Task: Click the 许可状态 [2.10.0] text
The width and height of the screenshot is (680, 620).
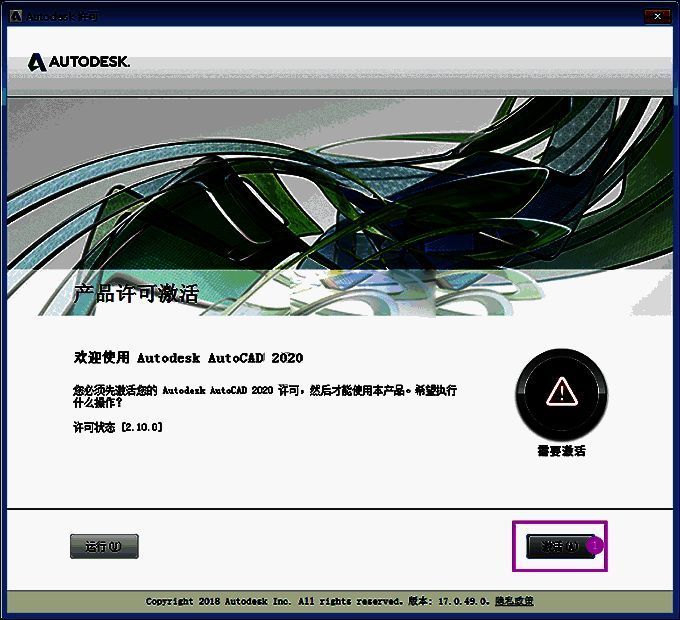Action: [118, 427]
